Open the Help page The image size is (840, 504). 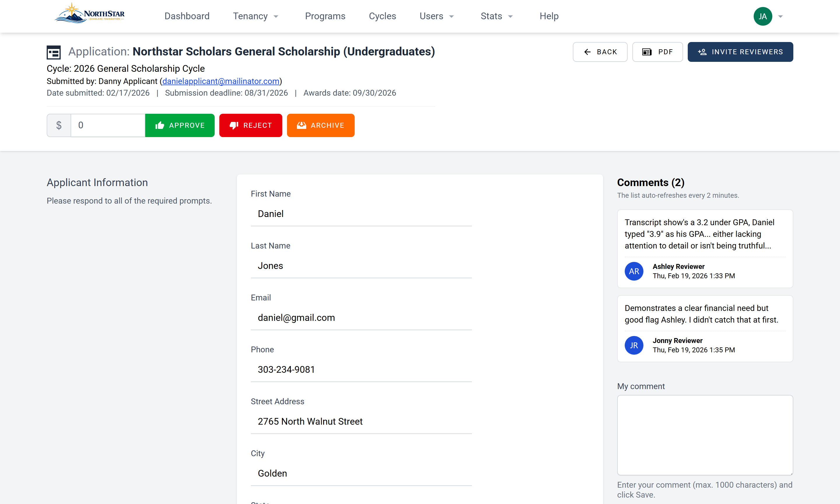[549, 16]
